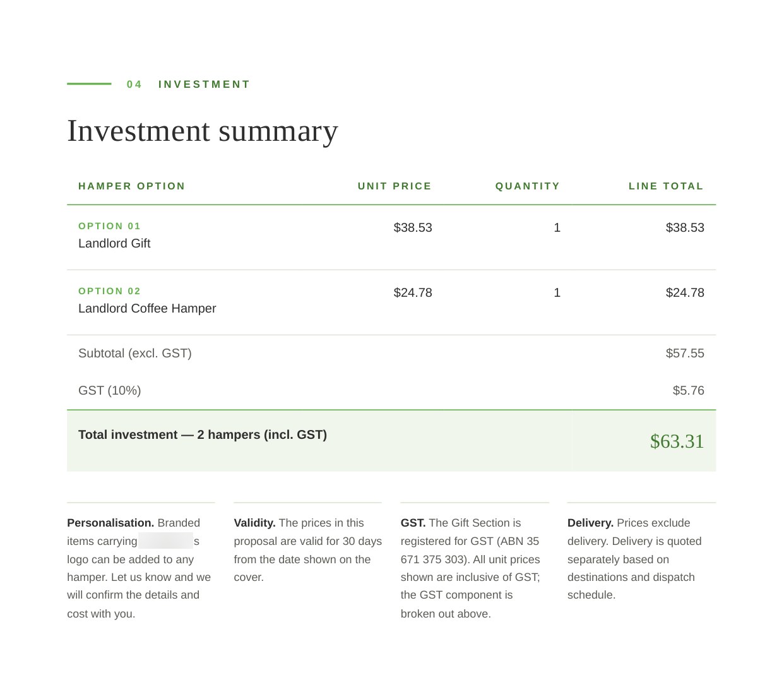Click the "04 INVESTMENT" section label
Viewport: 784px width, 687px height.
pos(188,85)
